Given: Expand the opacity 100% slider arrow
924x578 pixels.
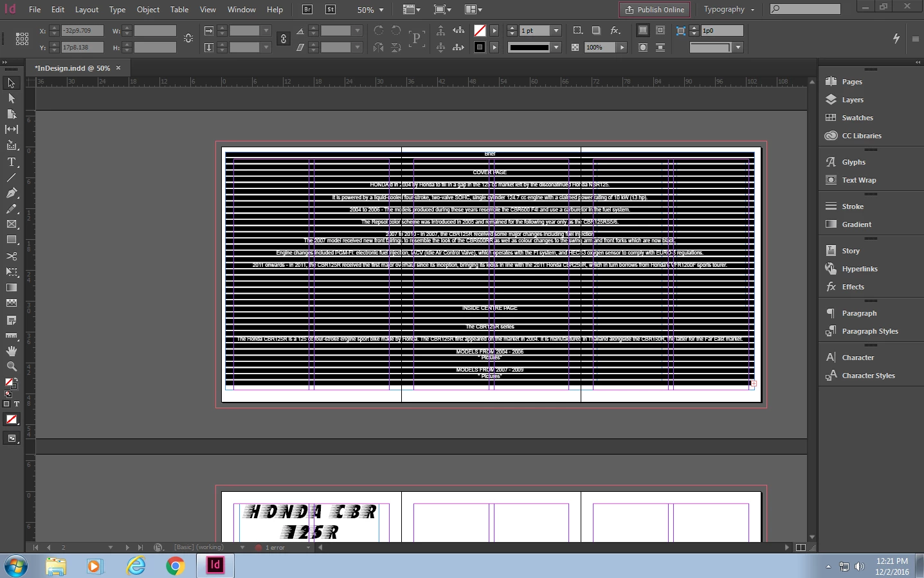Looking at the screenshot, I should pyautogui.click(x=622, y=48).
